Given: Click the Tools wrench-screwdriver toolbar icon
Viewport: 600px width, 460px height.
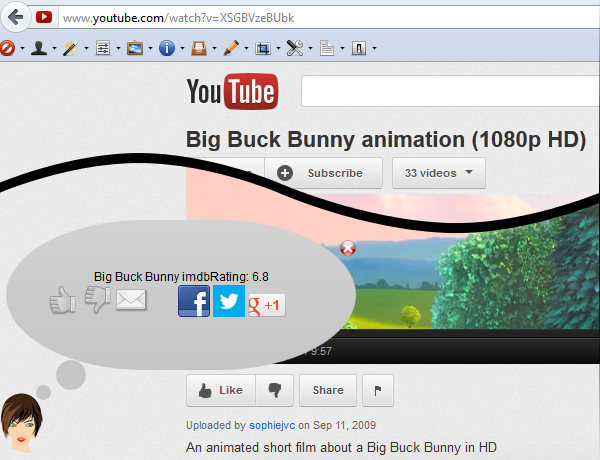Looking at the screenshot, I should tap(295, 48).
